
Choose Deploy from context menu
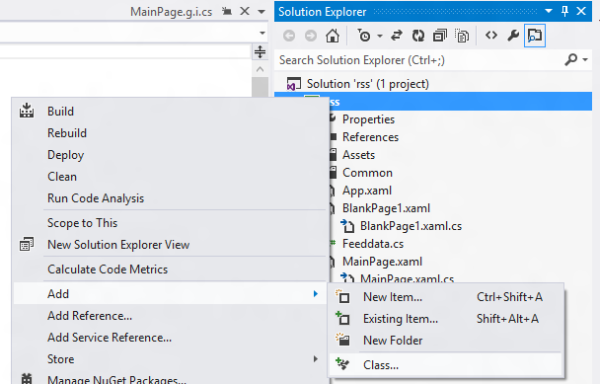tap(65, 155)
